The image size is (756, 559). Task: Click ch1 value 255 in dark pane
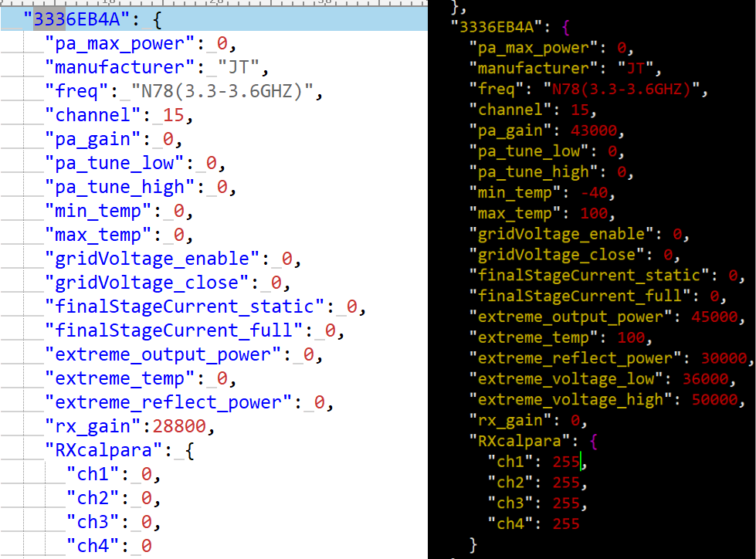click(565, 462)
